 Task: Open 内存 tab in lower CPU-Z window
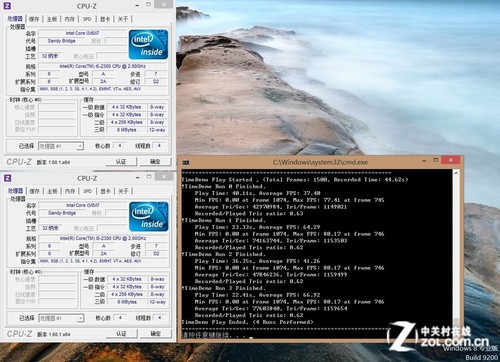click(70, 191)
